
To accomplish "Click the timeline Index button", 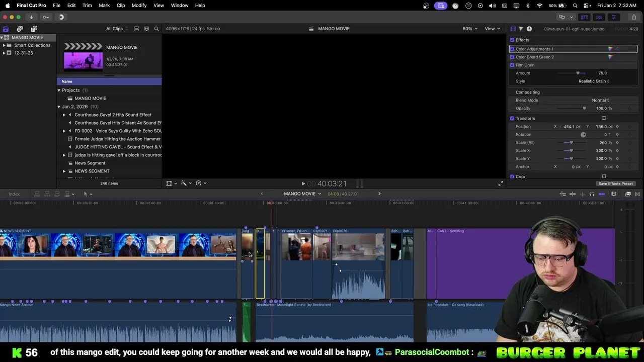I will pos(14,194).
